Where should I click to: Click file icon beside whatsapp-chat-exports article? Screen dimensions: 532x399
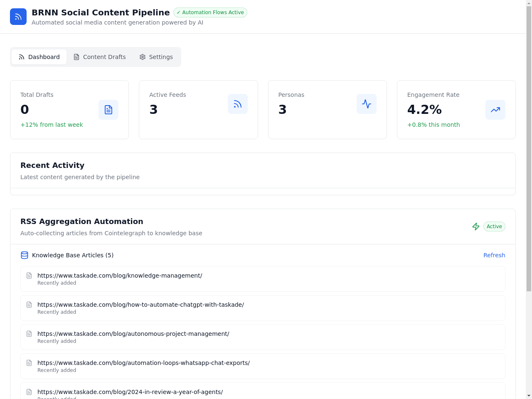click(x=29, y=363)
